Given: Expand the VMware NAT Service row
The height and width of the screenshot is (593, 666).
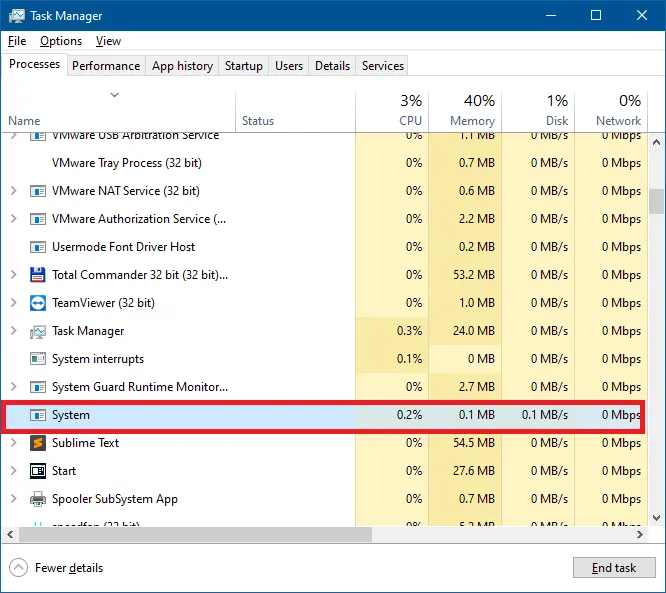Looking at the screenshot, I should (x=14, y=191).
